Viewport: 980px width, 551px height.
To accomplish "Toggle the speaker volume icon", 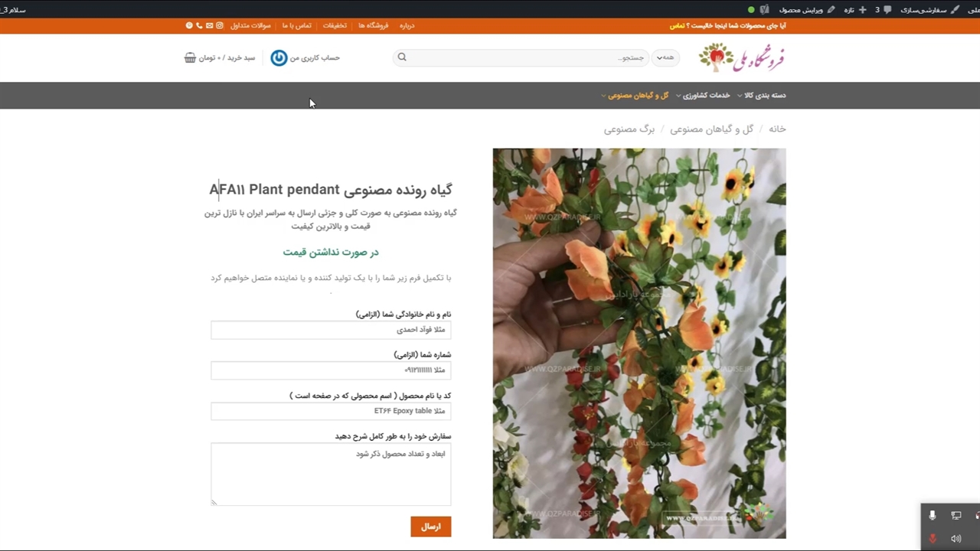I will [x=955, y=539].
